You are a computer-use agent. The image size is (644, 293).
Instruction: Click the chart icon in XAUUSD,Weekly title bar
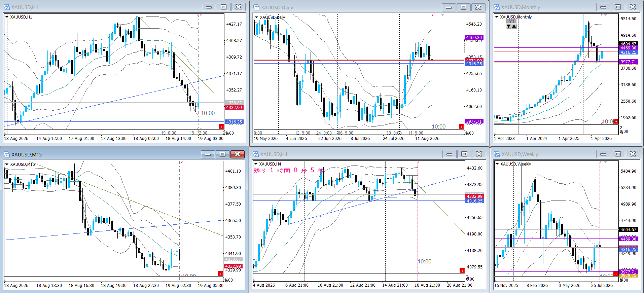pos(497,154)
